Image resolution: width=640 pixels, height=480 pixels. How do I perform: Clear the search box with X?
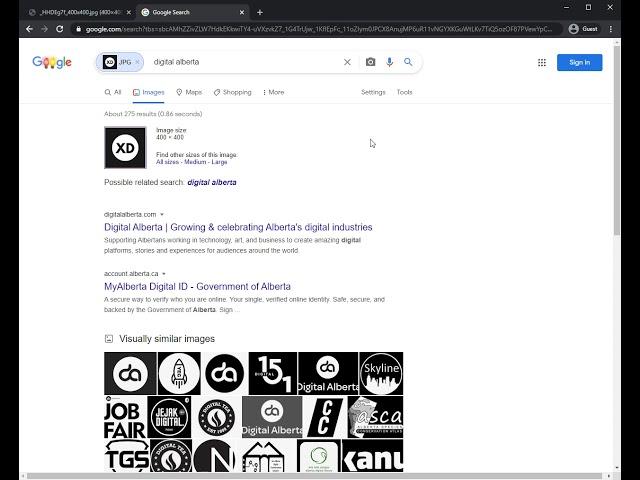347,62
